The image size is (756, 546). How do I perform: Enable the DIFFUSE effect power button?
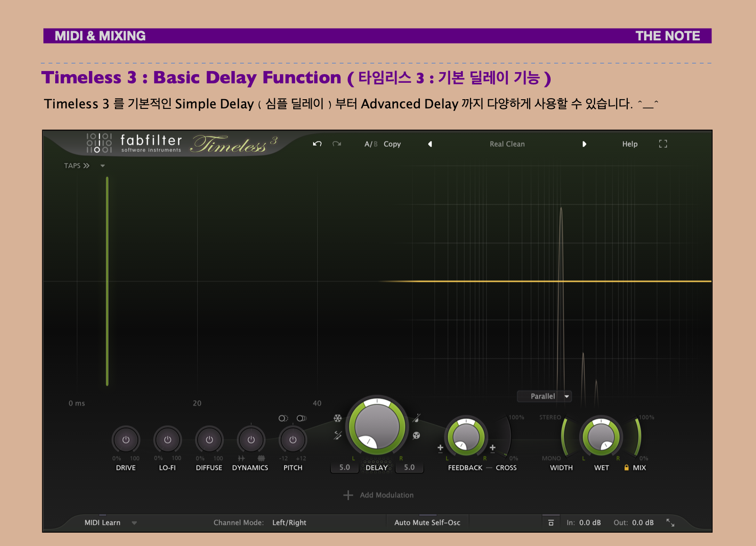click(x=209, y=440)
